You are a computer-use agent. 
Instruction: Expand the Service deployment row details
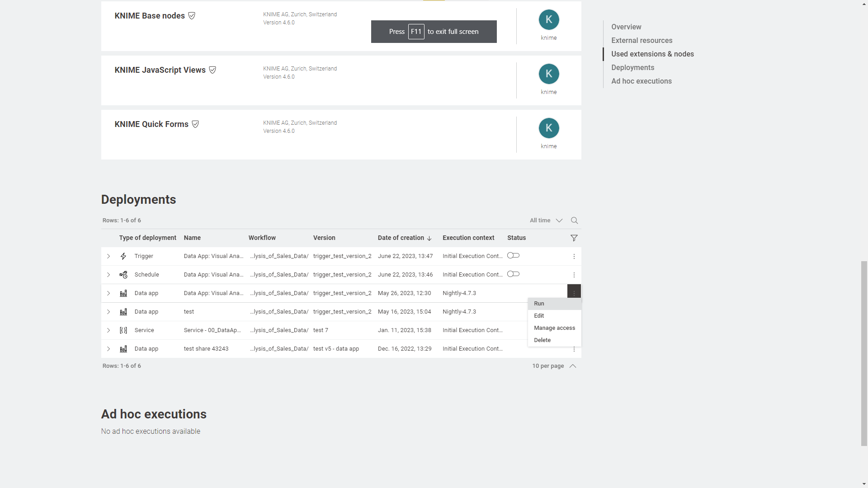(108, 330)
